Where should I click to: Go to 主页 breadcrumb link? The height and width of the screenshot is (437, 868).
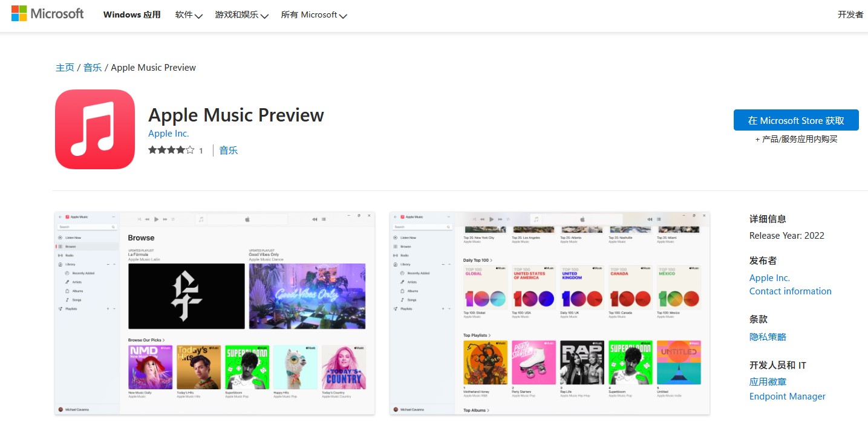(x=65, y=68)
